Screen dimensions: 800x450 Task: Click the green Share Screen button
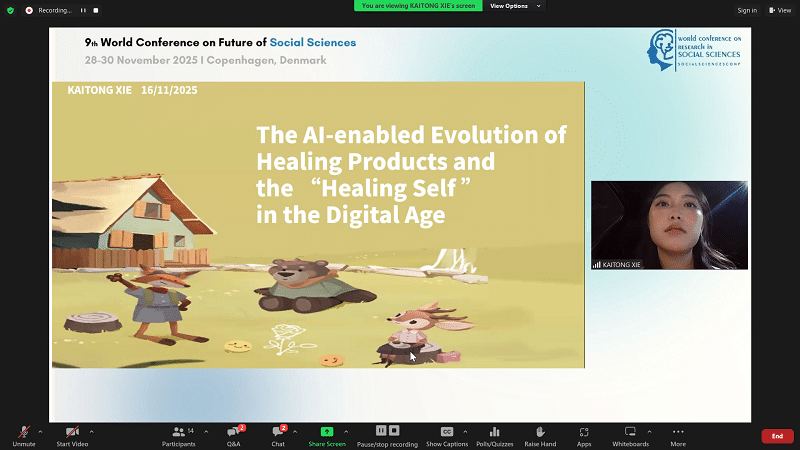coord(327,433)
